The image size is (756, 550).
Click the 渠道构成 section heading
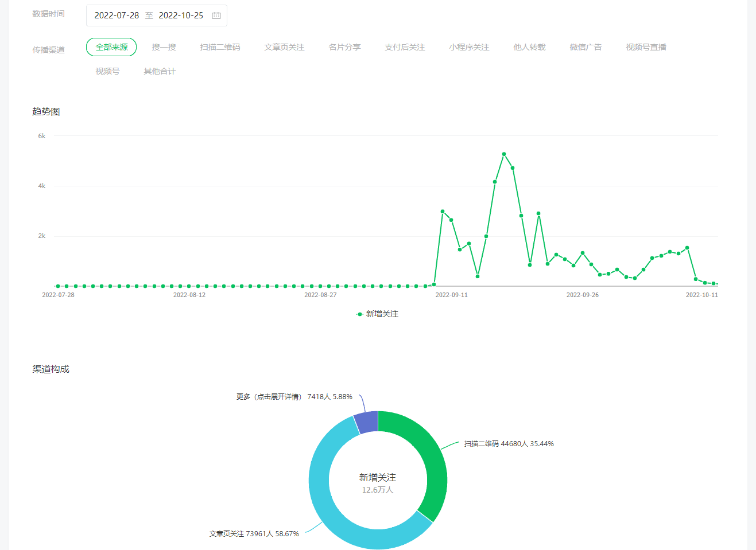pyautogui.click(x=51, y=369)
